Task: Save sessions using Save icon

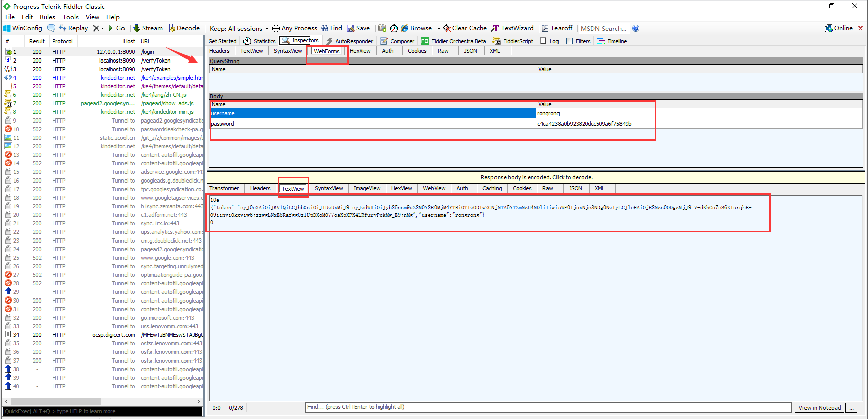Action: [x=358, y=28]
